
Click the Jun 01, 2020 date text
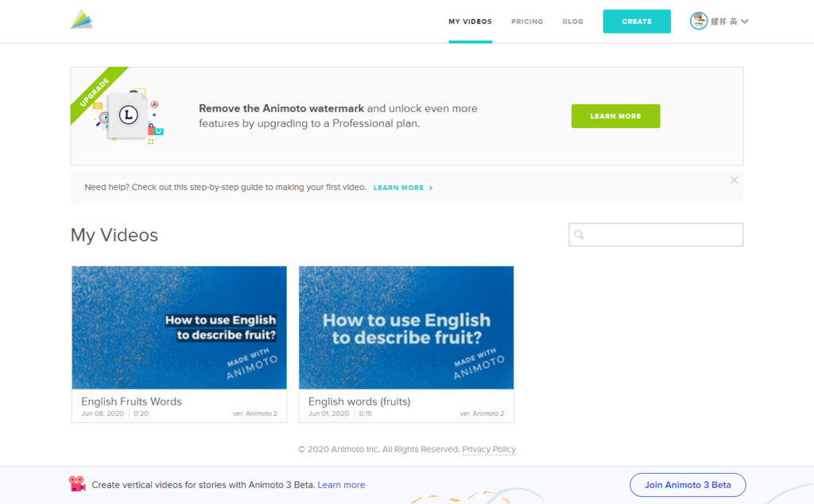(328, 413)
